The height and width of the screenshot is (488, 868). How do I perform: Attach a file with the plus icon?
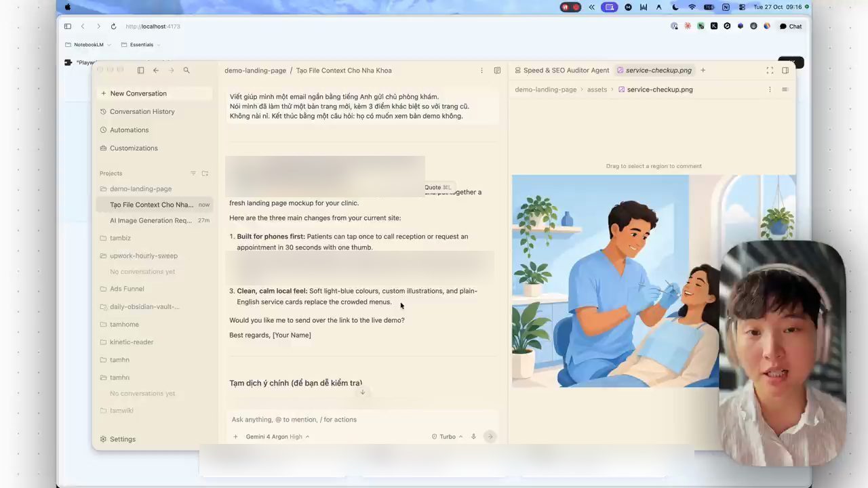point(235,436)
